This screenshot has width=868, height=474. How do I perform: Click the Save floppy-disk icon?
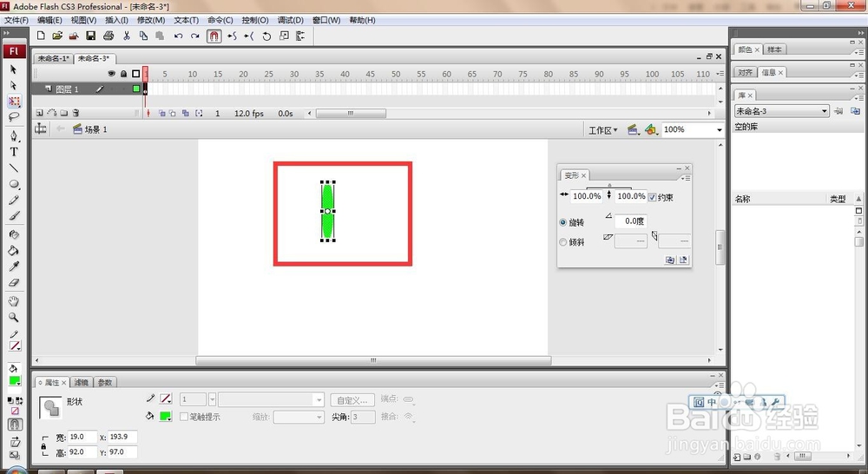pyautogui.click(x=91, y=36)
